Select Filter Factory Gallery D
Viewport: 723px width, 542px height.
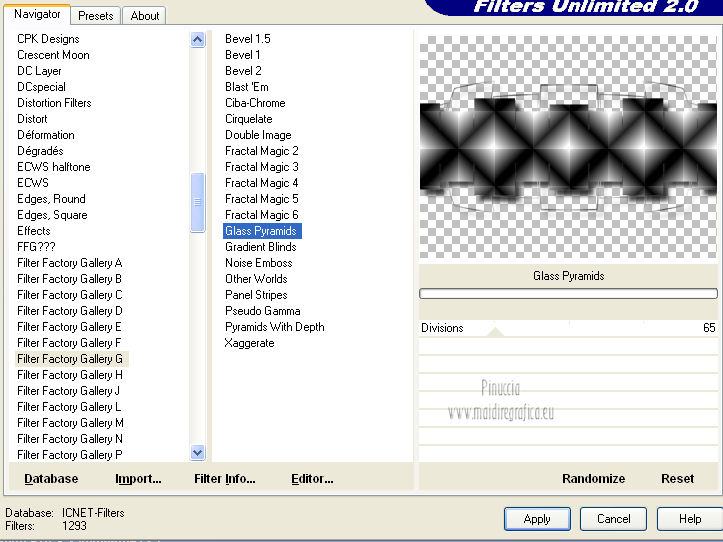(x=70, y=311)
